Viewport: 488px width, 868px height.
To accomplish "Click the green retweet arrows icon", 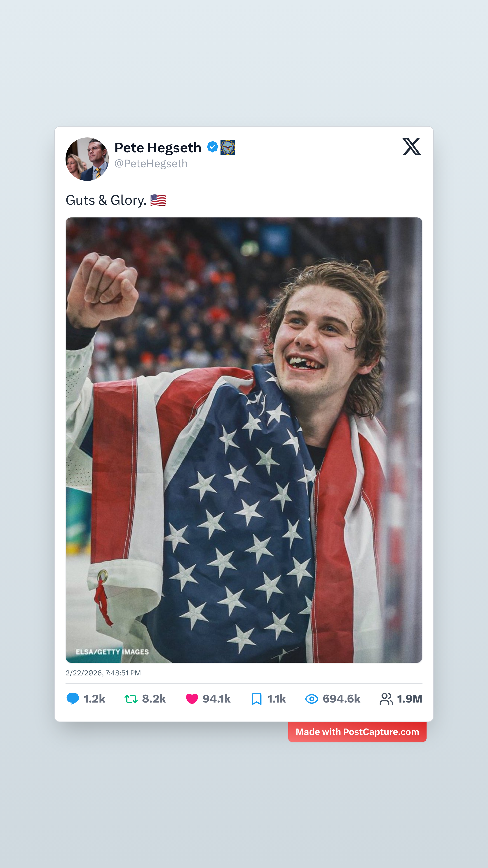I will point(131,699).
